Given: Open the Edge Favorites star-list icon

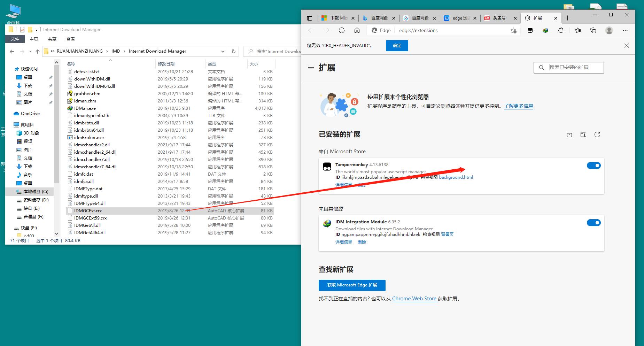Looking at the screenshot, I should [578, 30].
